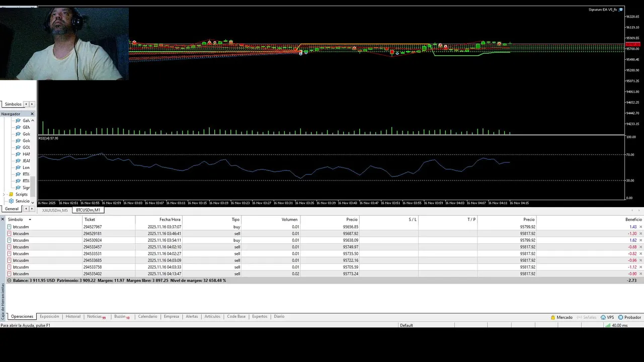Close position with profit 1.43
Viewport: 644px width, 362px height.
640,227
